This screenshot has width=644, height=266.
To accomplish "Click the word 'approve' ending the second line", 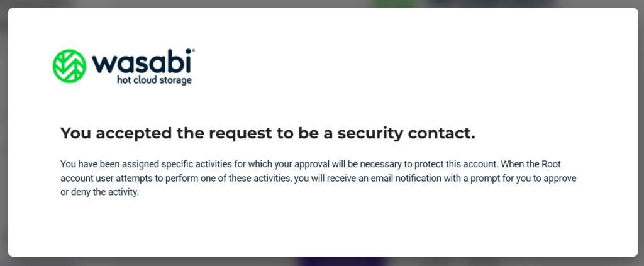I will (x=563, y=179).
